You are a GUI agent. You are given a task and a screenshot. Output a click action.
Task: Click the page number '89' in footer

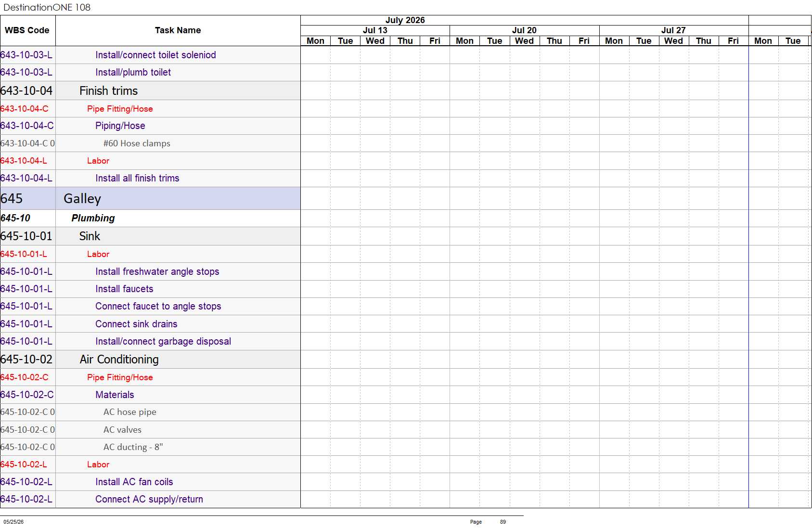coord(503,522)
